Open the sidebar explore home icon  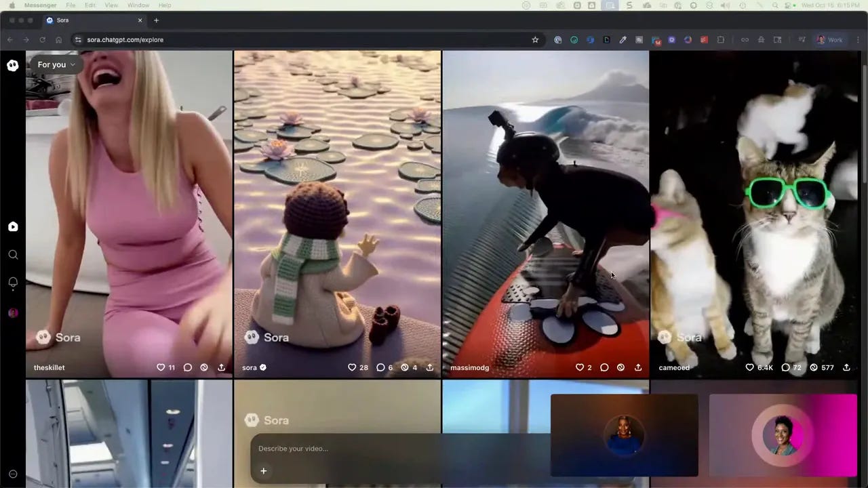coord(13,227)
